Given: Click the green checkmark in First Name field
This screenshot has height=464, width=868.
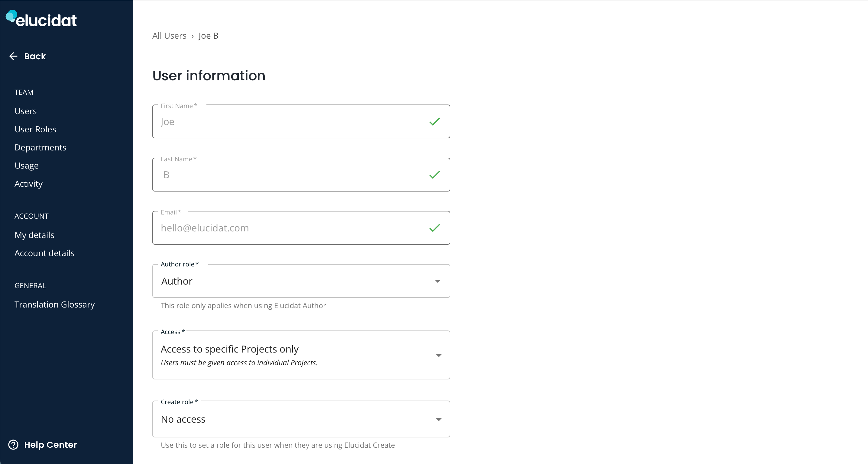Looking at the screenshot, I should (435, 121).
